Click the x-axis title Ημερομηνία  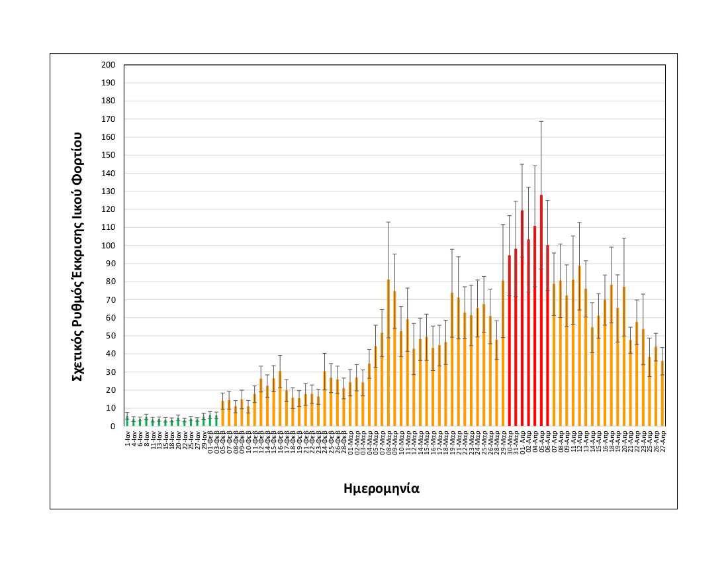point(381,489)
